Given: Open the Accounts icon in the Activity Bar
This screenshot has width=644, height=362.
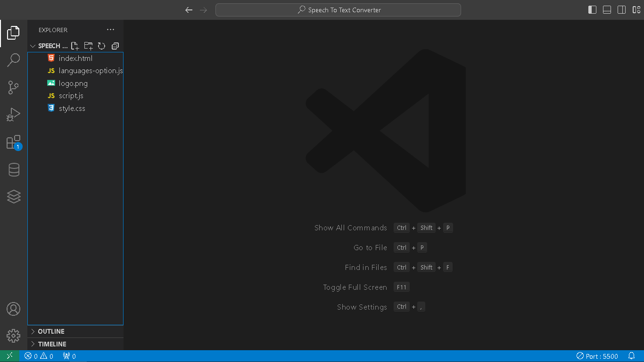Looking at the screenshot, I should click(13, 309).
